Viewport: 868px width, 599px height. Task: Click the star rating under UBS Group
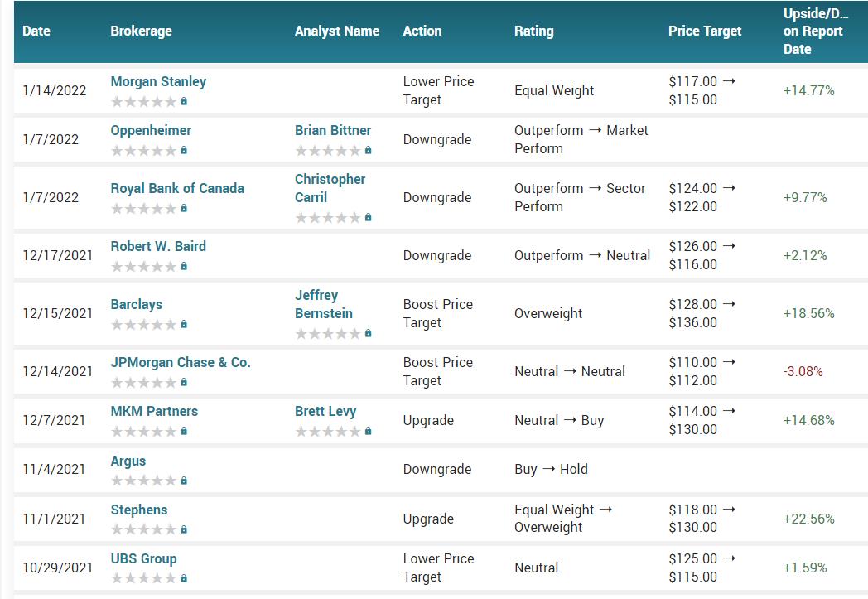click(144, 578)
